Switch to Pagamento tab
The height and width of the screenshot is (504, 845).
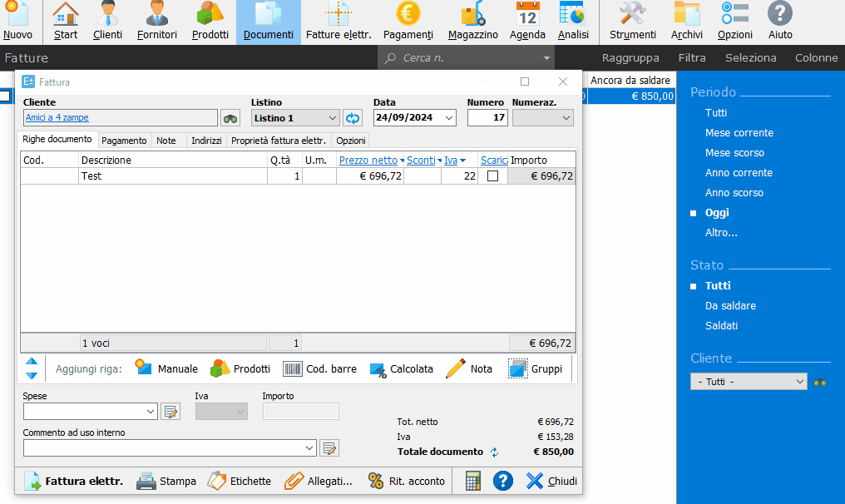click(124, 141)
